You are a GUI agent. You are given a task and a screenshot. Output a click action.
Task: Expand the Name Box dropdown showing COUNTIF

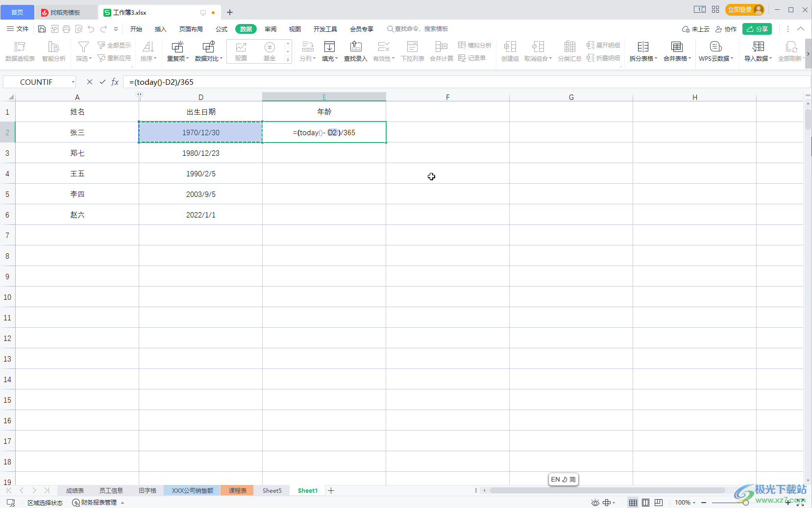point(73,82)
